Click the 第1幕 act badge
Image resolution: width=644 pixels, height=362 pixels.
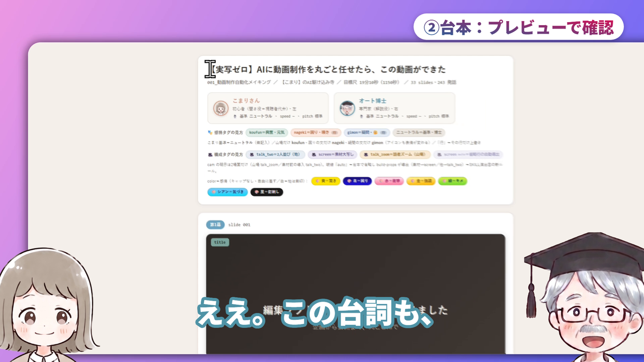[215, 225]
